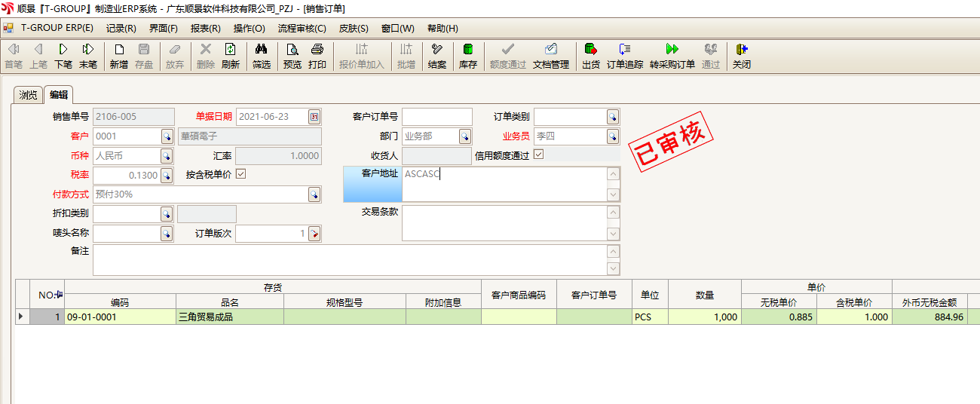Click the 客户订单号 input field
The width and height of the screenshot is (980, 404).
coord(436,117)
